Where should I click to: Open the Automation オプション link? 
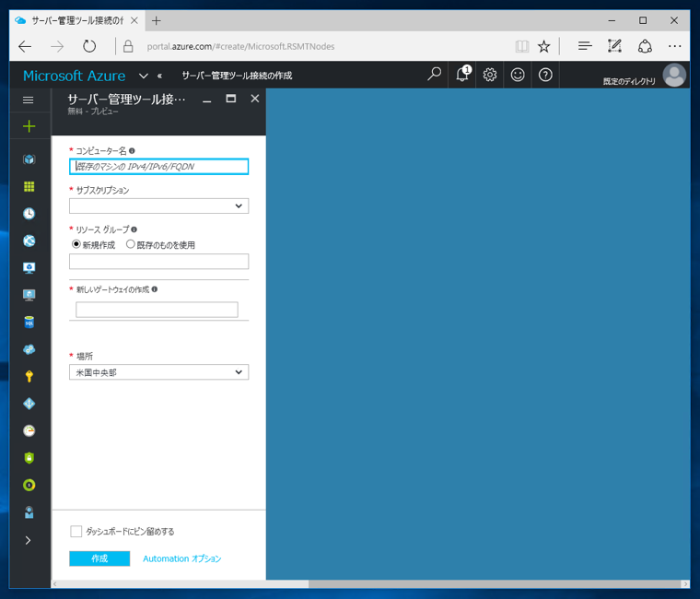point(181,558)
